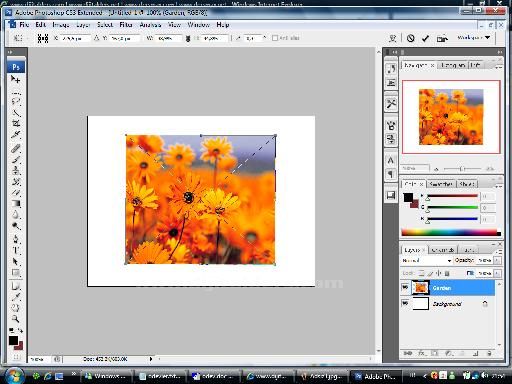Commit the transform with the checkmark
This screenshot has width=512, height=384.
(x=425, y=38)
